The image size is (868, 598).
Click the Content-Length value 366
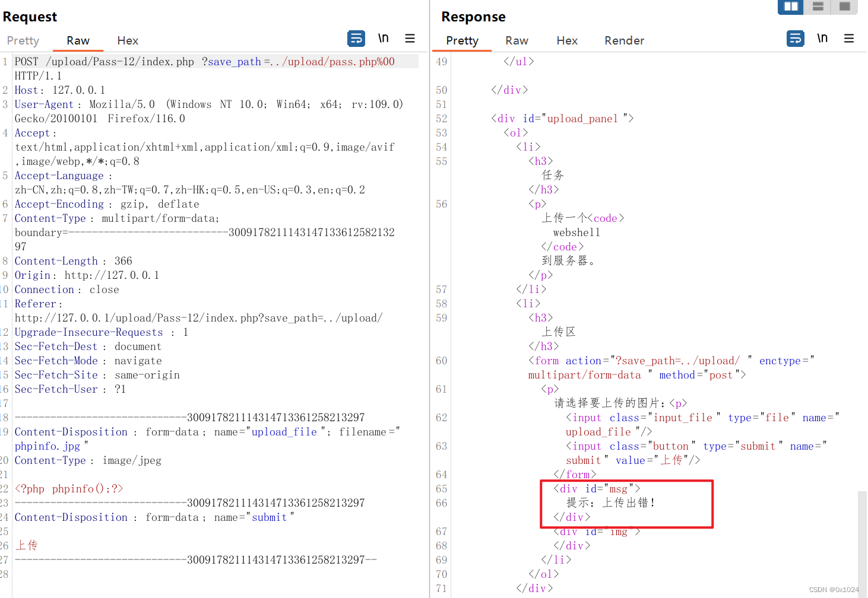pos(123,261)
